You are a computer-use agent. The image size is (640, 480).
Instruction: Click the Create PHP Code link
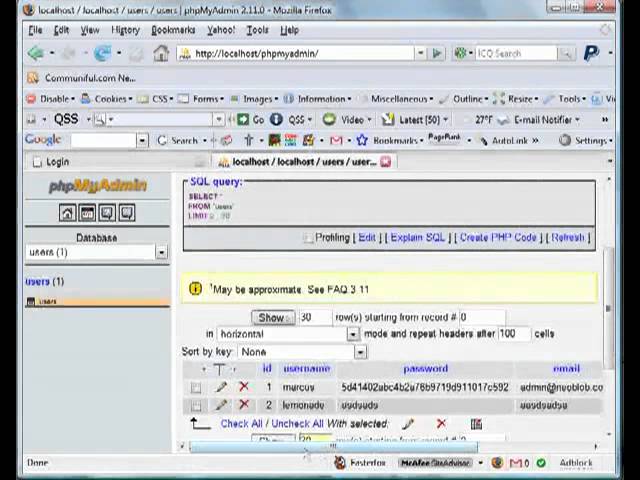click(498, 238)
